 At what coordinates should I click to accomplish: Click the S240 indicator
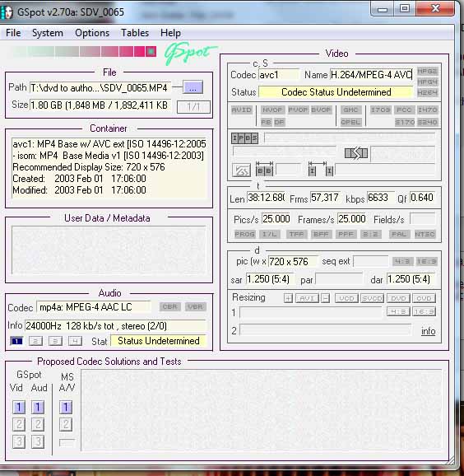click(x=427, y=122)
